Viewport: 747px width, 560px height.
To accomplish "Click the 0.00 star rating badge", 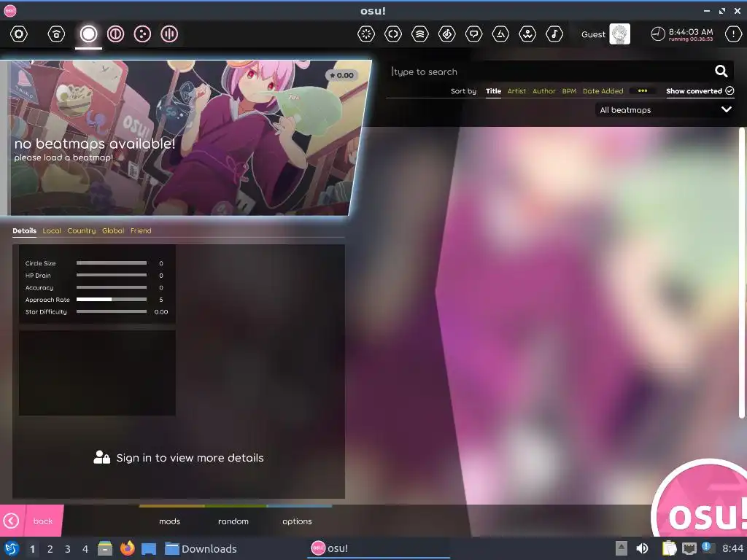I will tap(341, 75).
